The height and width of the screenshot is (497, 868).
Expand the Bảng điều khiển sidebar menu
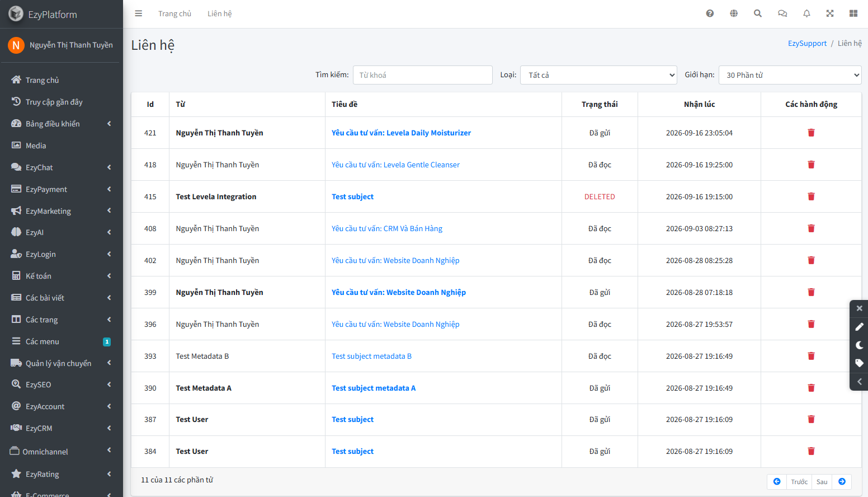[62, 124]
